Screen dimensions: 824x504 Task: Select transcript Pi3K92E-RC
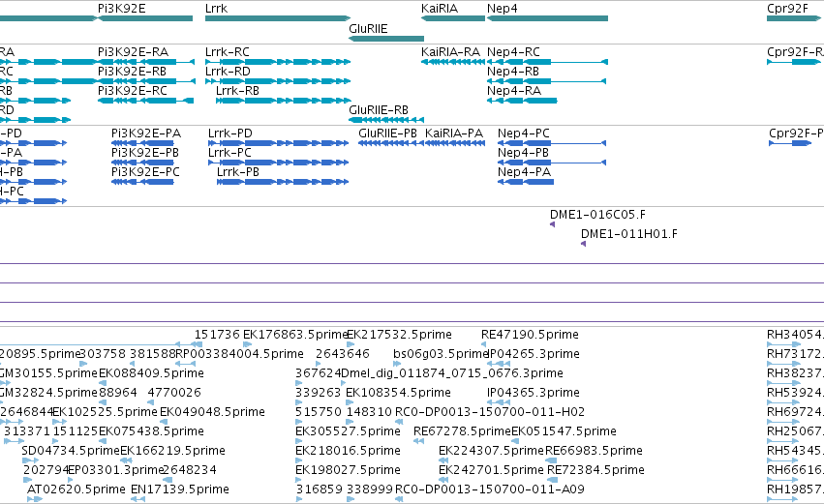click(x=133, y=91)
